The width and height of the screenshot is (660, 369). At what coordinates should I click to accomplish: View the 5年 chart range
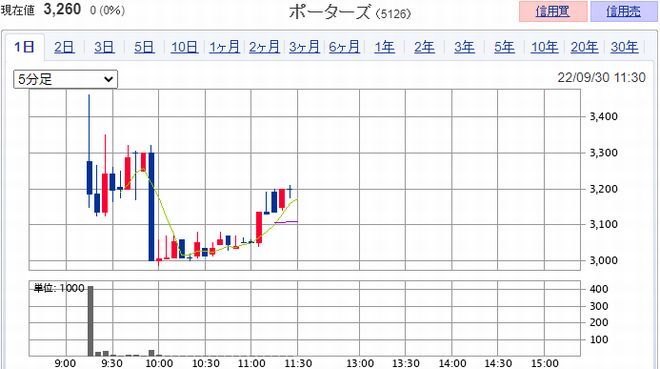[504, 47]
